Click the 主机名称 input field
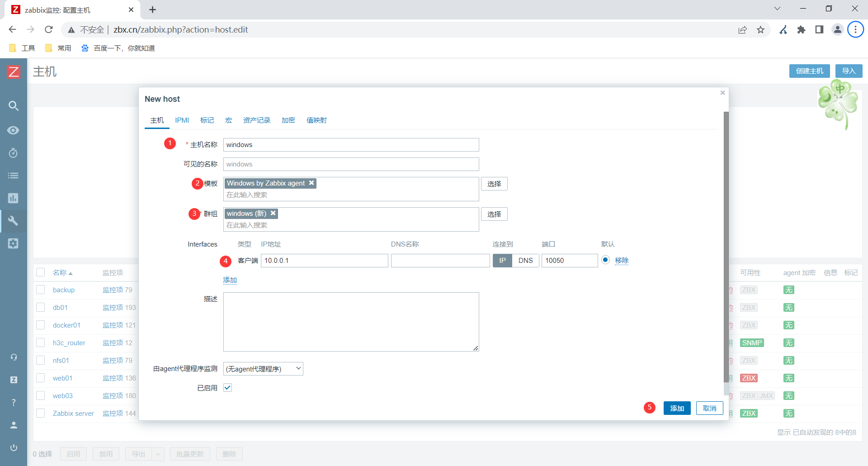The image size is (868, 466). 351,145
